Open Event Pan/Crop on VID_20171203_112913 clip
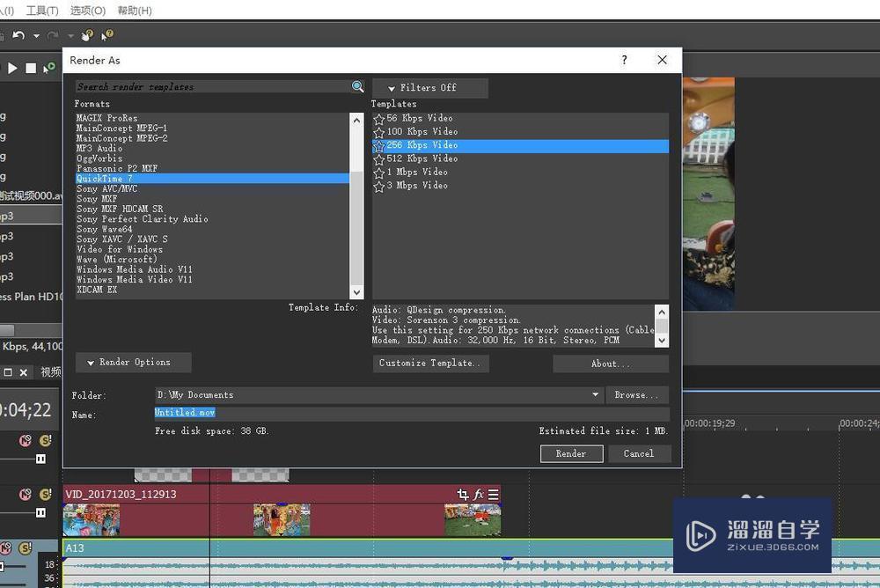The width and height of the screenshot is (880, 588). point(463,494)
